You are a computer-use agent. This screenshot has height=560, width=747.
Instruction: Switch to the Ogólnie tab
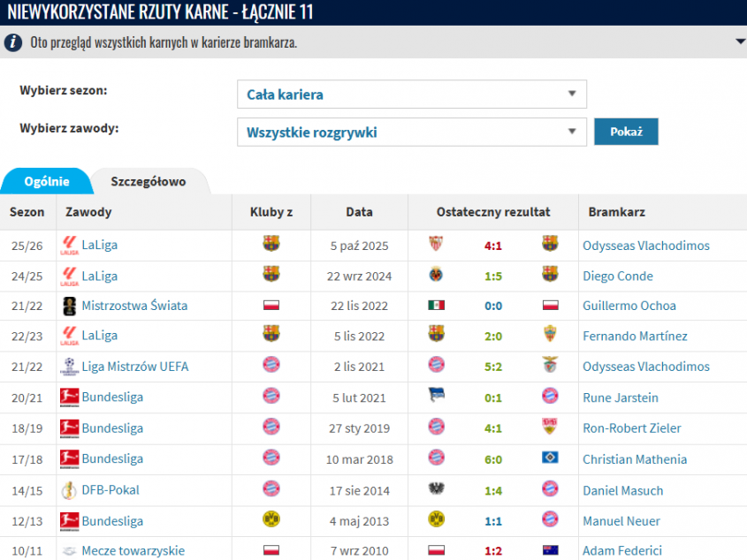click(47, 181)
